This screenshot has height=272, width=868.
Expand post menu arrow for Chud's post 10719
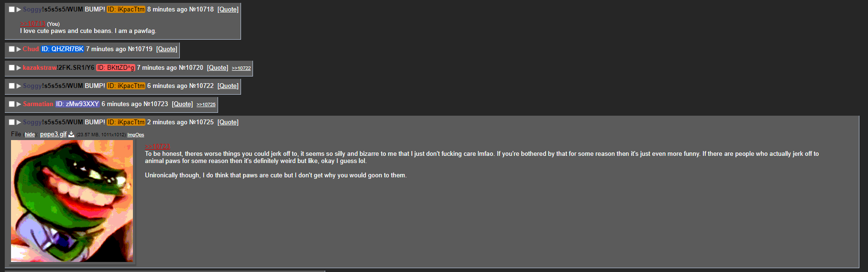point(19,49)
